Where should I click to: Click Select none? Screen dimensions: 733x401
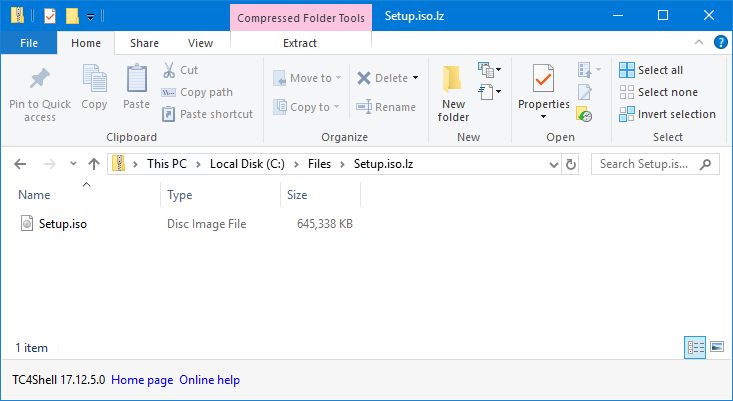[x=658, y=92]
